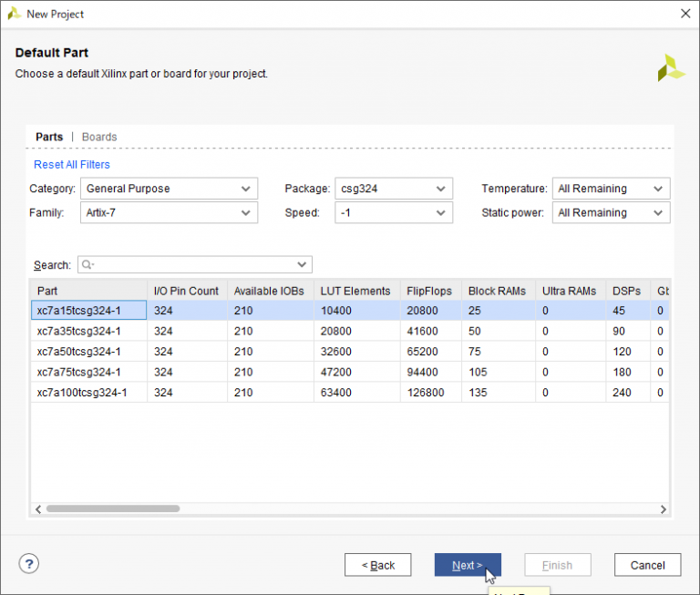Click the Reset All Filters link
The image size is (700, 595).
72,165
